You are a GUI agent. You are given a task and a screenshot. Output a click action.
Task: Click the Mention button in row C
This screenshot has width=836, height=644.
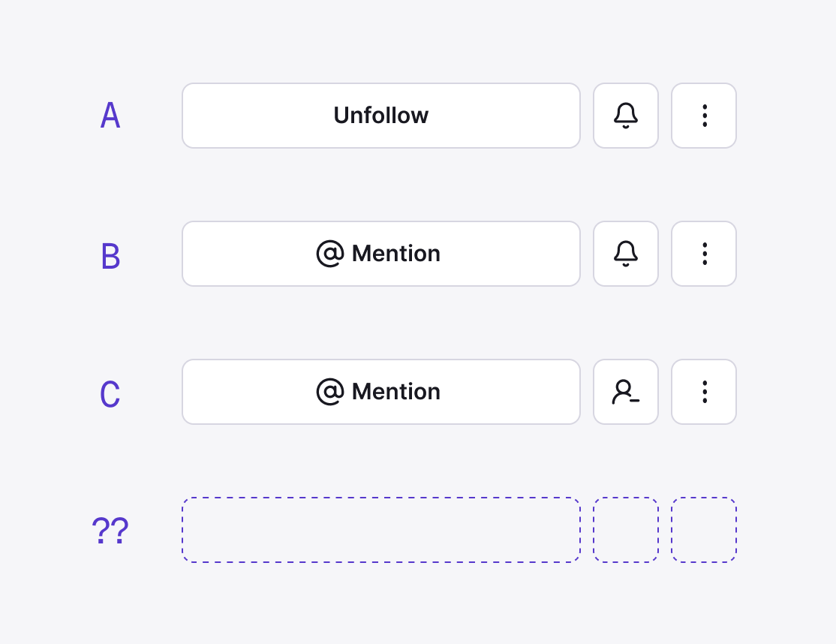[380, 392]
